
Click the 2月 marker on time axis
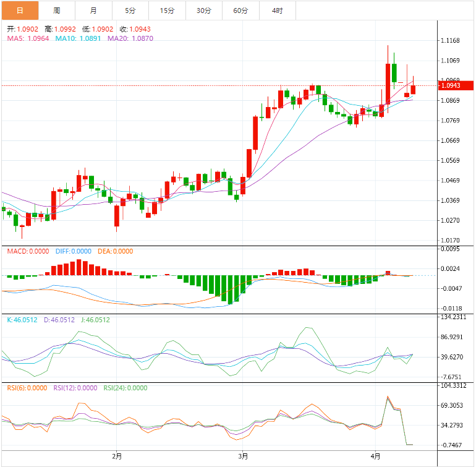[x=117, y=457]
